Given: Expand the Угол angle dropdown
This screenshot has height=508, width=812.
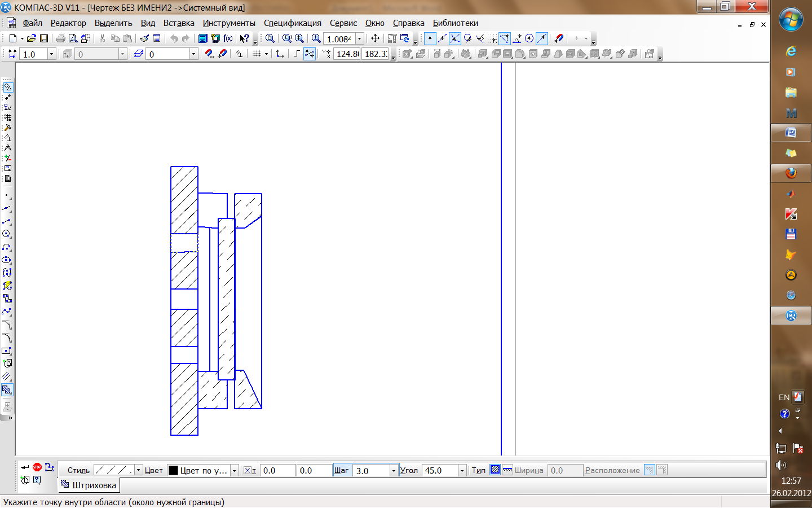Looking at the screenshot, I should [462, 470].
